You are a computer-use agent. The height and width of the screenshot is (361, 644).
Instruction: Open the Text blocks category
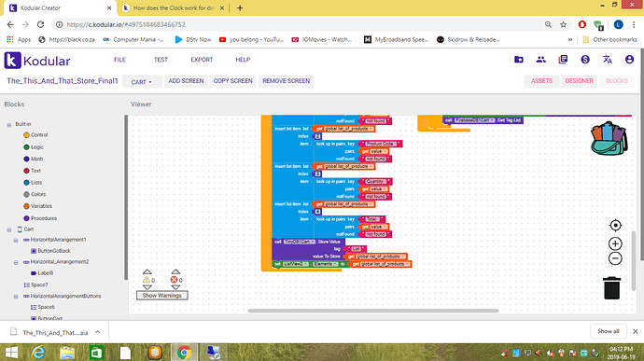point(32,171)
